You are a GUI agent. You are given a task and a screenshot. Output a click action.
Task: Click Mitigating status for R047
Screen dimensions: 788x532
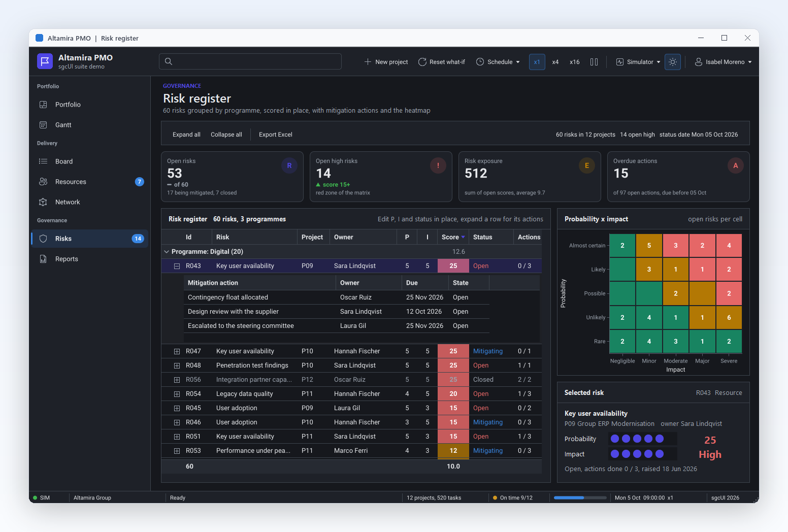click(x=488, y=351)
